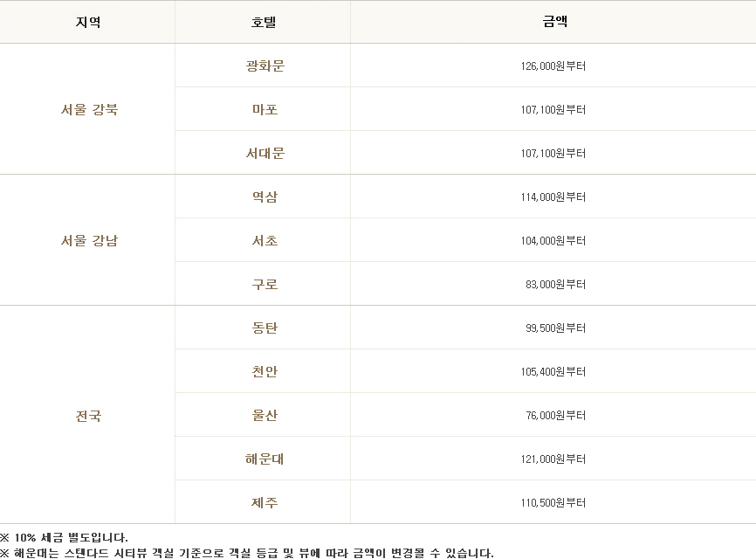
Task: Click the 광화문 hotel entry
Action: [x=263, y=65]
